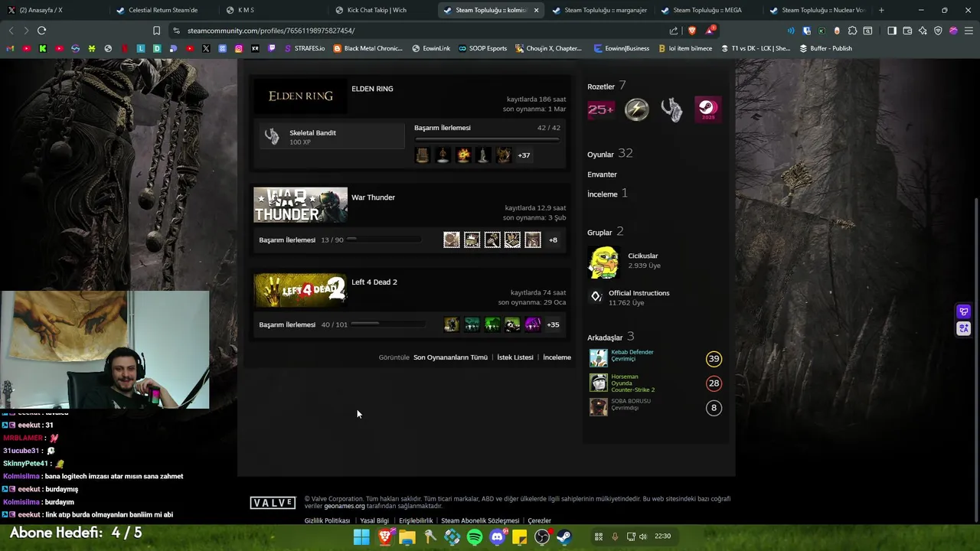The image size is (980, 551).
Task: Open Kebab Defender's avatar
Action: pos(598,358)
